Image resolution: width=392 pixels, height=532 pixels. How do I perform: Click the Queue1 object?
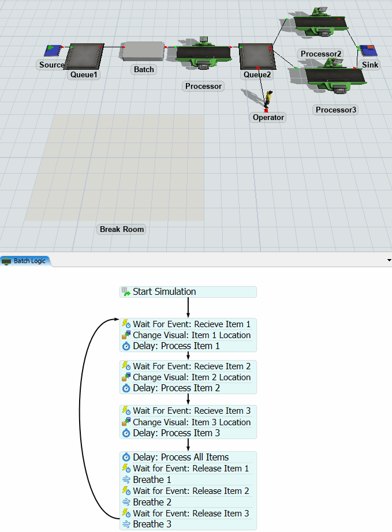85,57
